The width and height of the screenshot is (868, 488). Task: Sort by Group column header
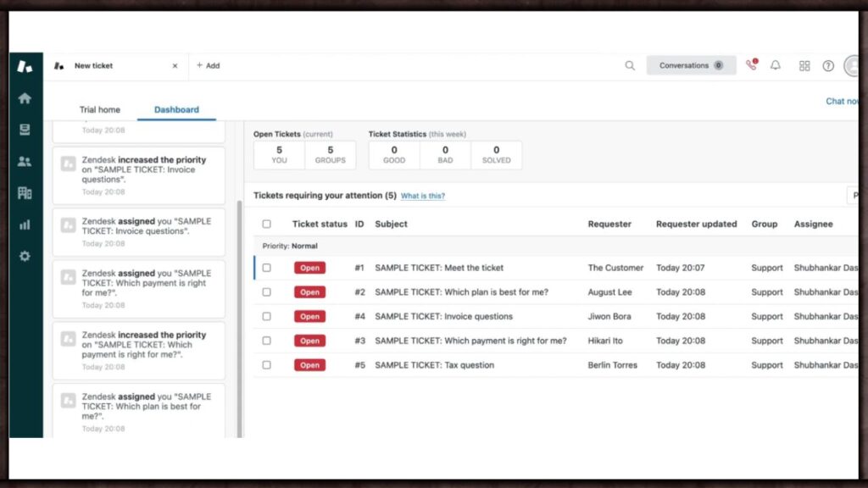tap(765, 224)
